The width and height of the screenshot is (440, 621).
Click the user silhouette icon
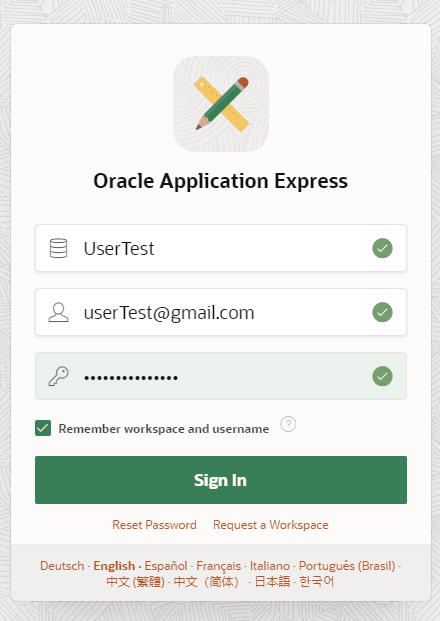pyautogui.click(x=58, y=312)
